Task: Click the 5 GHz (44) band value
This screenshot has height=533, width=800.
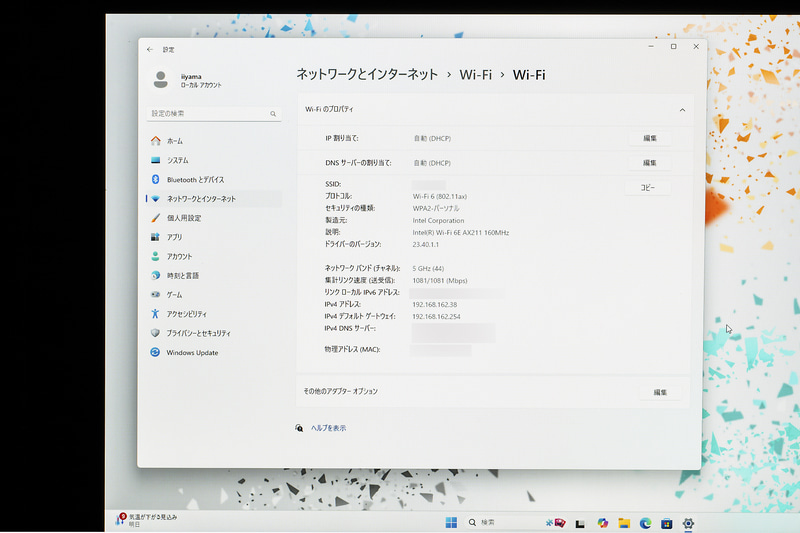Action: point(428,268)
